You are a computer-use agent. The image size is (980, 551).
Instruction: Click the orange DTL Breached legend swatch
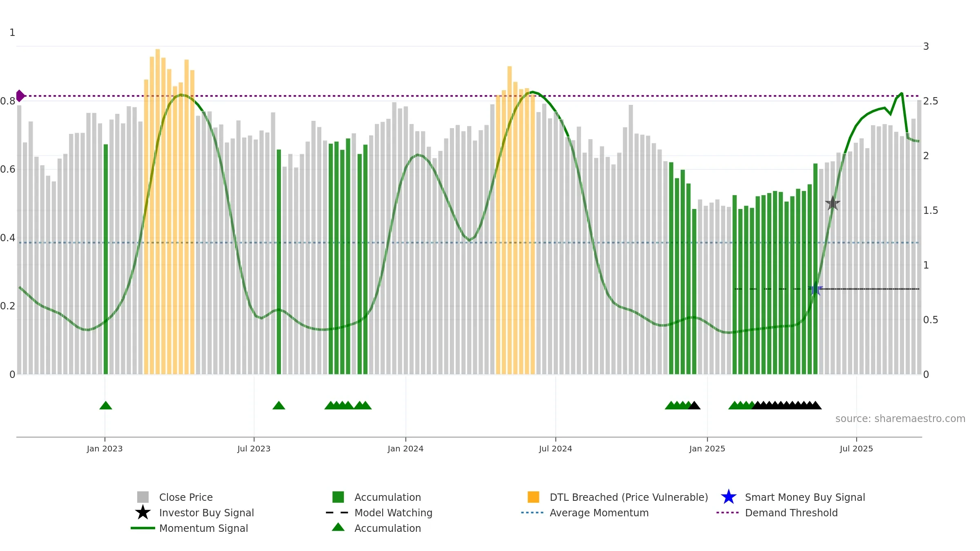(533, 497)
